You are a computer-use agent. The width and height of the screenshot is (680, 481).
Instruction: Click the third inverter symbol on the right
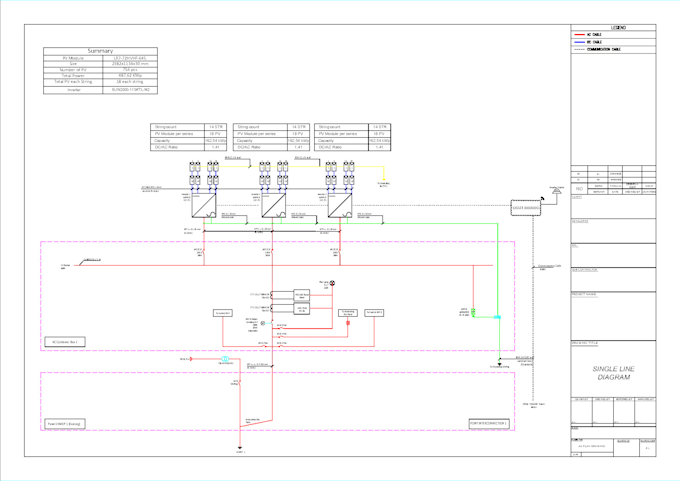[340, 206]
